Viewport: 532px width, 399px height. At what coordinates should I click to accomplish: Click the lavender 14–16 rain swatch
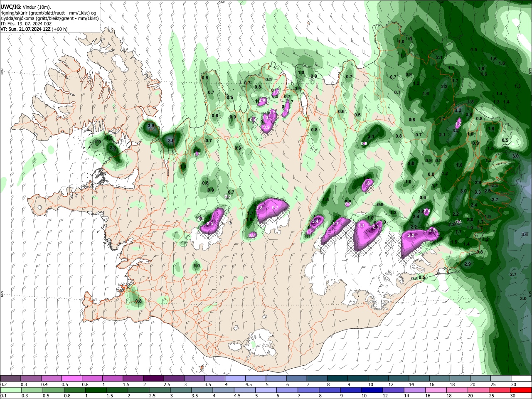click(414, 390)
